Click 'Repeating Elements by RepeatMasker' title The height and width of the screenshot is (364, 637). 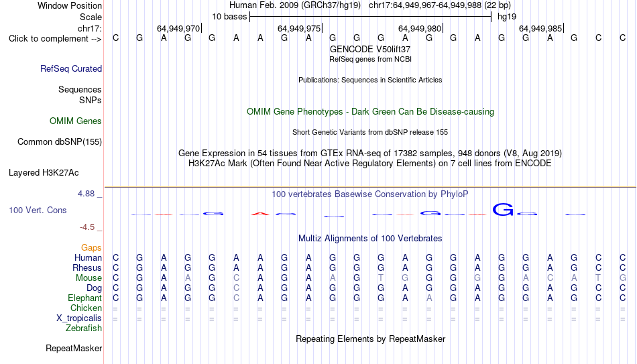click(x=371, y=339)
